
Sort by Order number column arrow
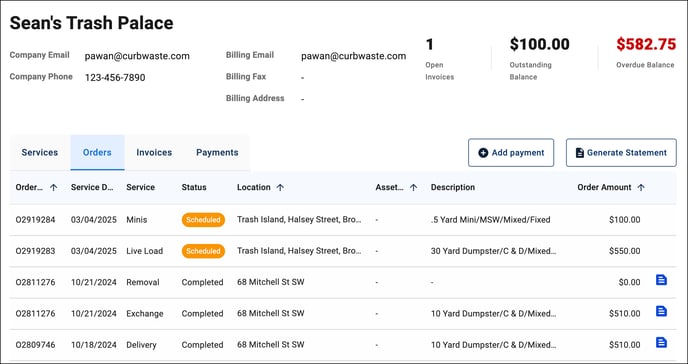[54, 187]
